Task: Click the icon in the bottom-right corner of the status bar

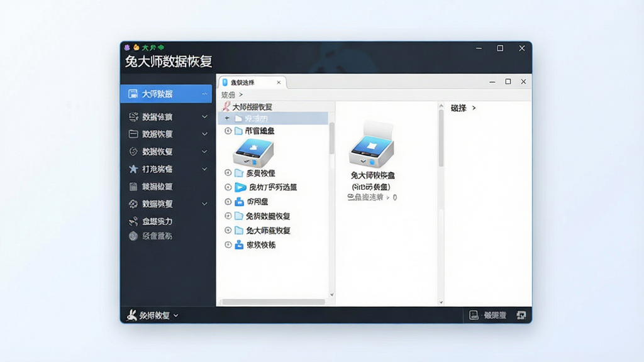Action: (521, 315)
